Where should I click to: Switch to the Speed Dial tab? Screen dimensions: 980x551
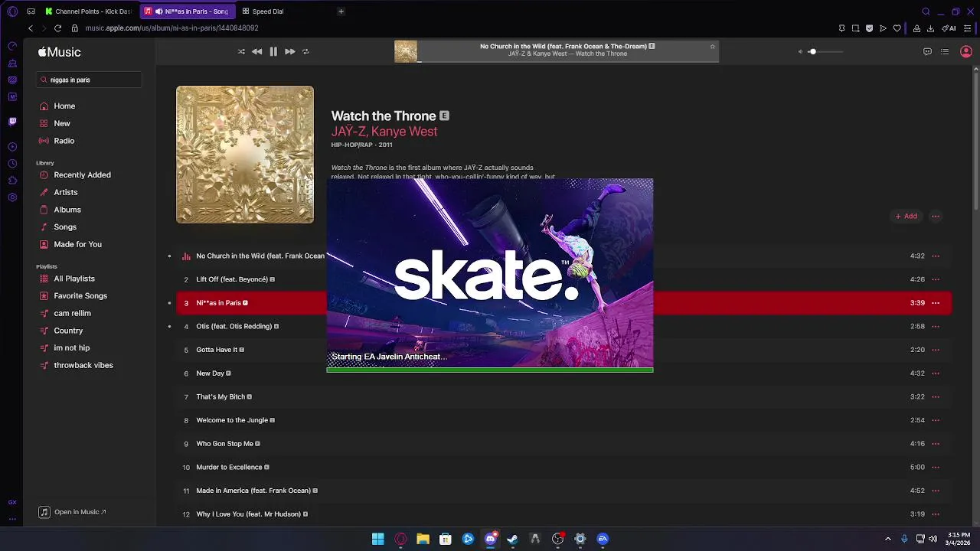(x=268, y=11)
